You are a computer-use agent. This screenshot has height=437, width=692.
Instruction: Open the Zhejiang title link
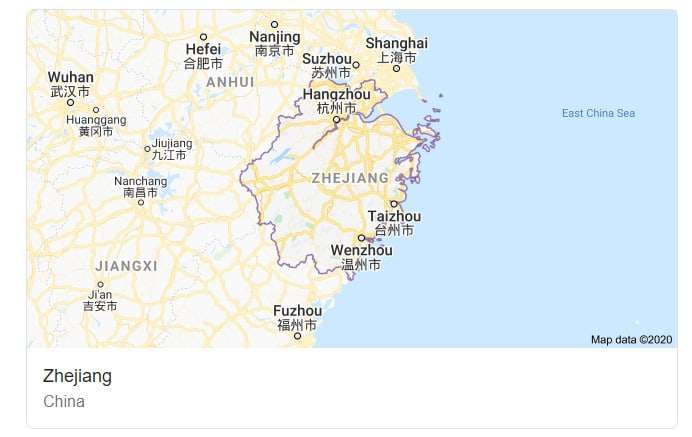coord(78,377)
